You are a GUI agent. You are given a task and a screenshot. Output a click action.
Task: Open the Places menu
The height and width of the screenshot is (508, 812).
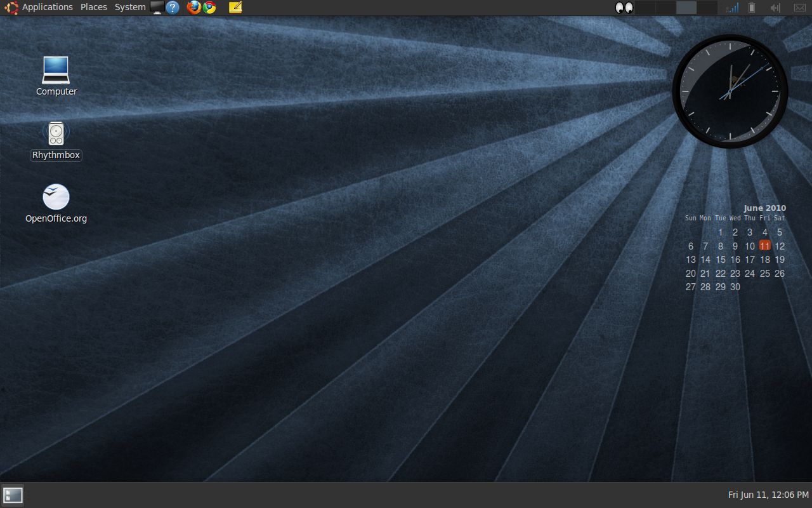94,7
